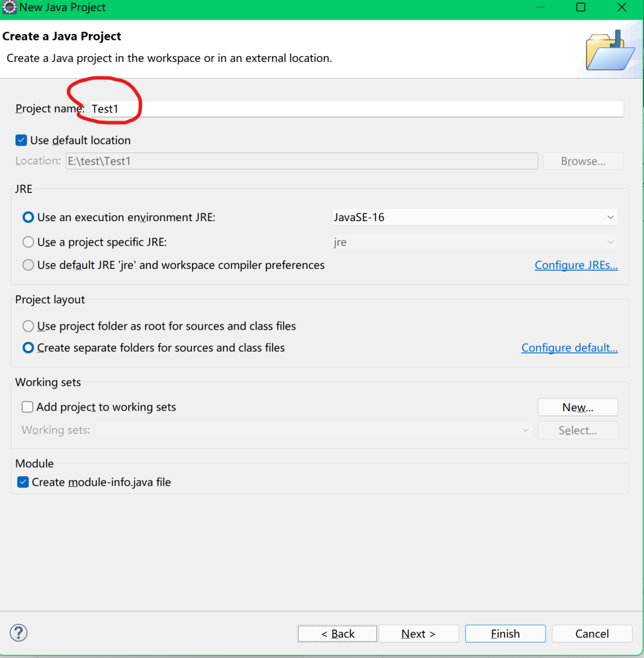This screenshot has width=644, height=658.
Task: Open the Configure JREs link
Action: 576,265
